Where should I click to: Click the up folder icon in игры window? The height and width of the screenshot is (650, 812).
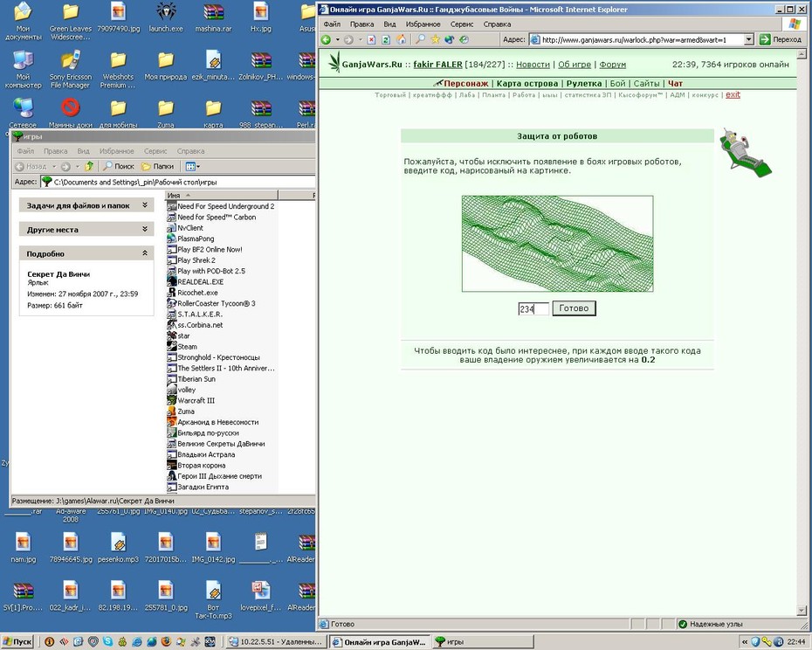click(89, 166)
